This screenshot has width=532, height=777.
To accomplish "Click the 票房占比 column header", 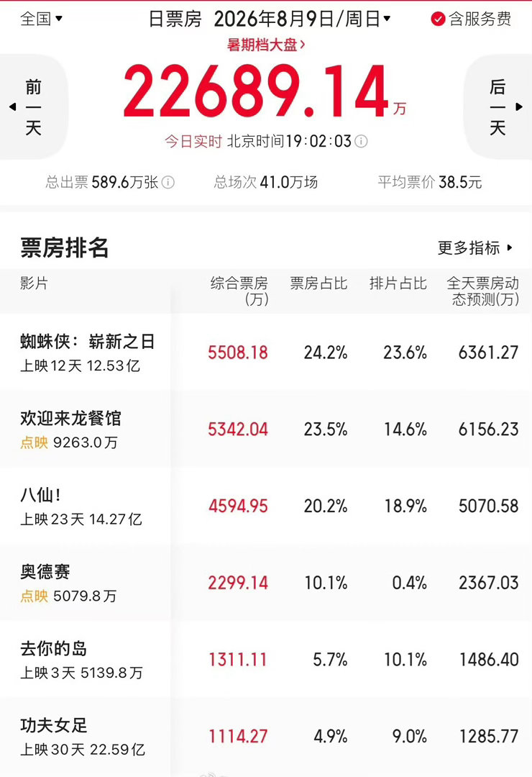I will coord(318,283).
